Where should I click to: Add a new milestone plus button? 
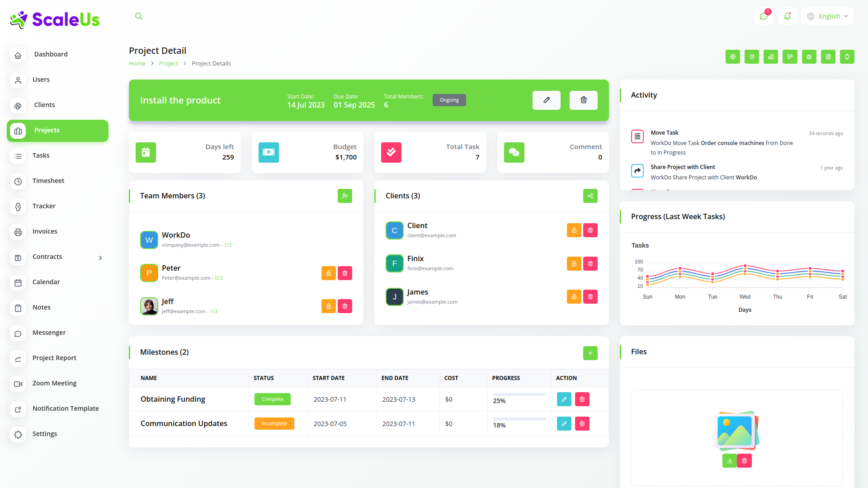tap(590, 353)
